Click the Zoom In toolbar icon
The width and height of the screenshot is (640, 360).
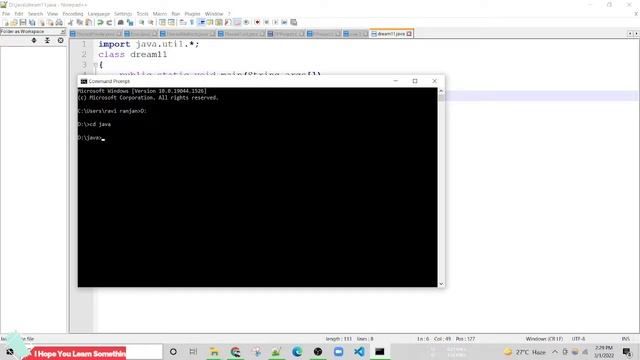pos(142,22)
